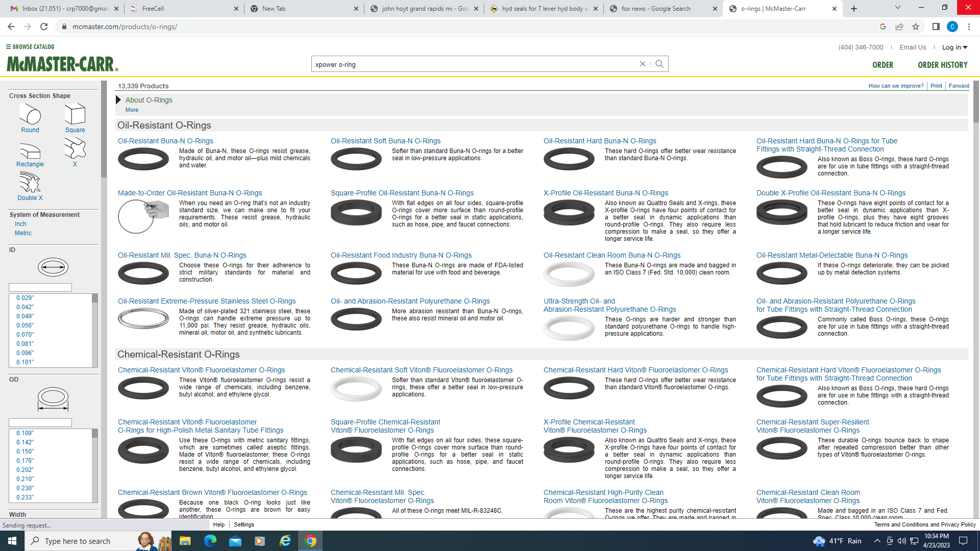Select Rectangle cross section shape icon
This screenshot has height=551, width=980.
(x=30, y=152)
